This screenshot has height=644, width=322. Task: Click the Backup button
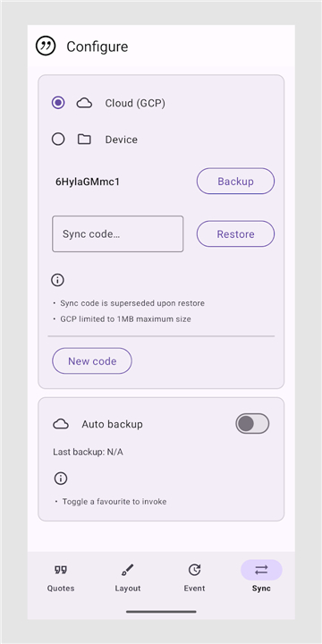[x=235, y=181]
